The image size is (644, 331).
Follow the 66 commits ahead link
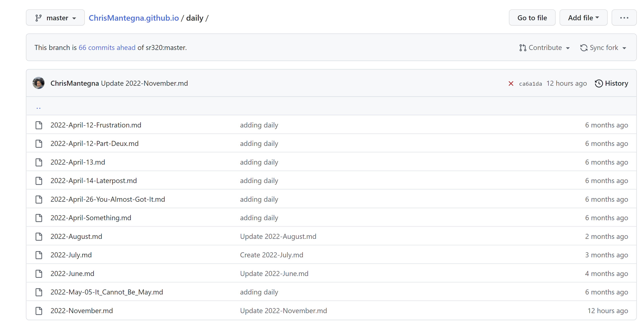107,47
